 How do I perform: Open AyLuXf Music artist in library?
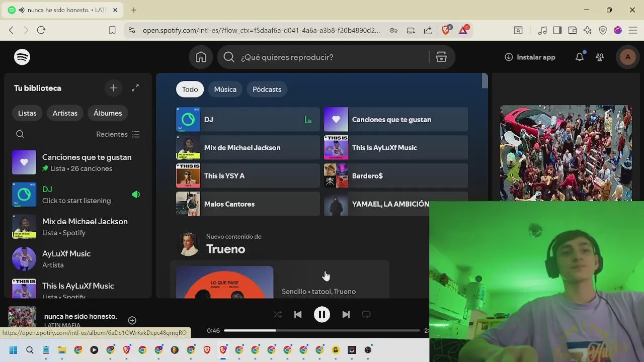click(x=78, y=259)
